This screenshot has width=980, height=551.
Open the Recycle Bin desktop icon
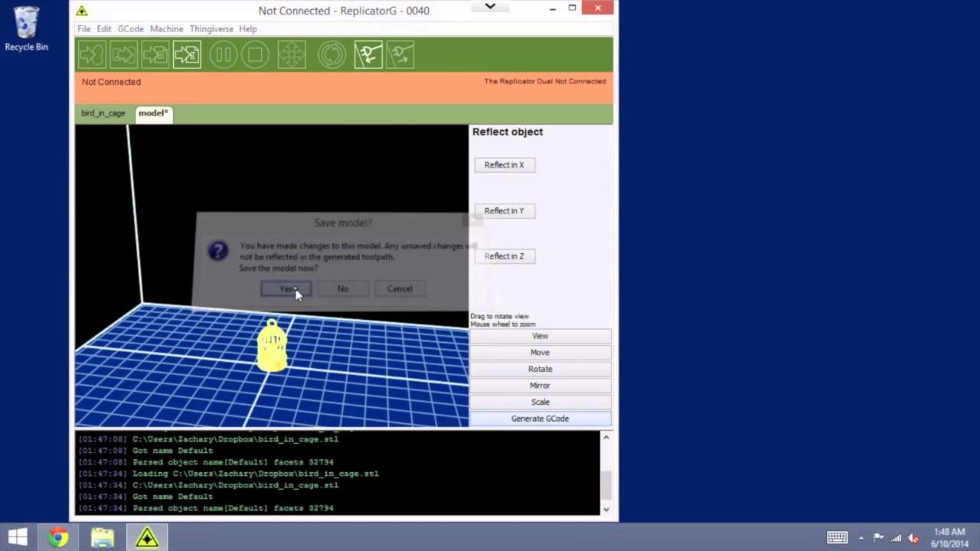click(26, 29)
